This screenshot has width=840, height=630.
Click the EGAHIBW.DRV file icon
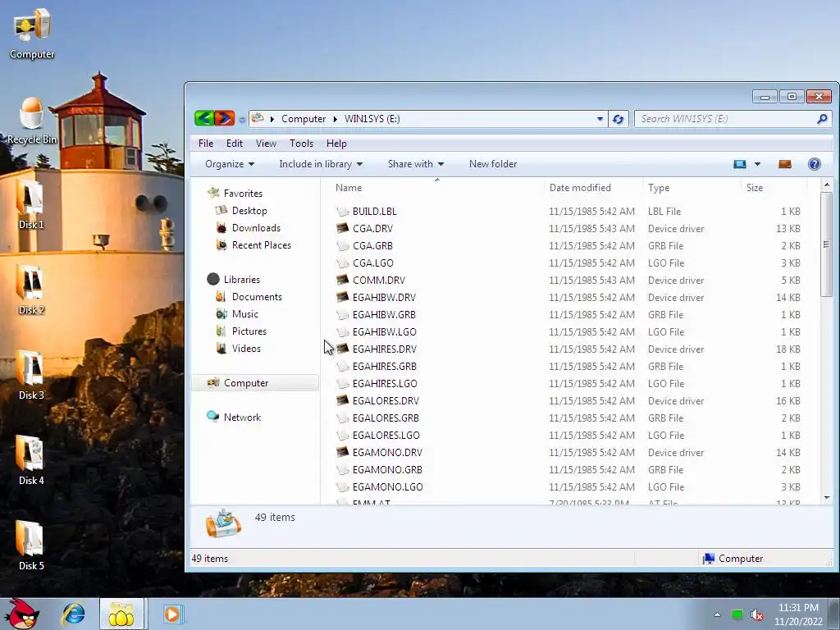(x=342, y=297)
